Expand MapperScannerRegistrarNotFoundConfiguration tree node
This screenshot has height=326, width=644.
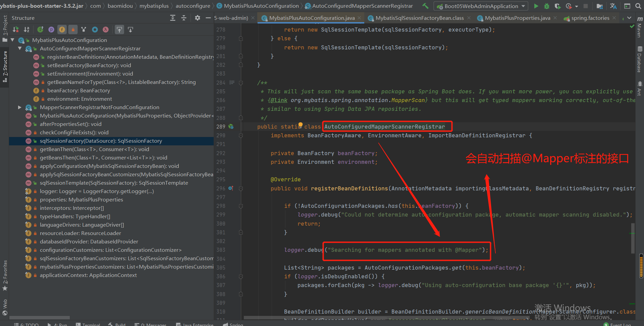20,107
